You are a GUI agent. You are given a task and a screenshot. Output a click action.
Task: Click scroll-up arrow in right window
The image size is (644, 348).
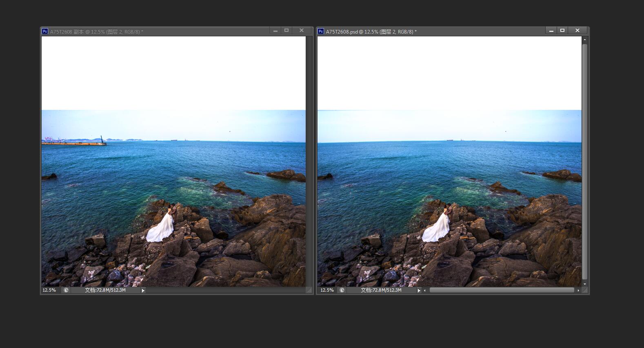[x=585, y=40]
